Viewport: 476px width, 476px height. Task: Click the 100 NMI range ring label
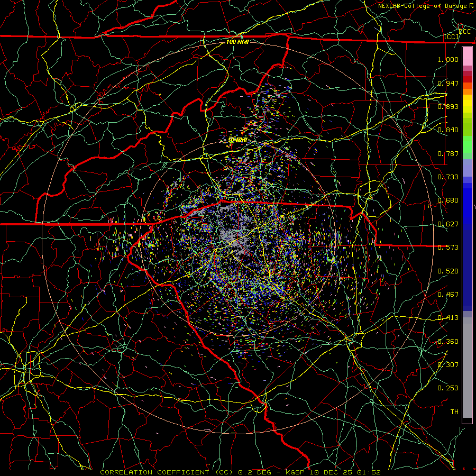click(237, 42)
